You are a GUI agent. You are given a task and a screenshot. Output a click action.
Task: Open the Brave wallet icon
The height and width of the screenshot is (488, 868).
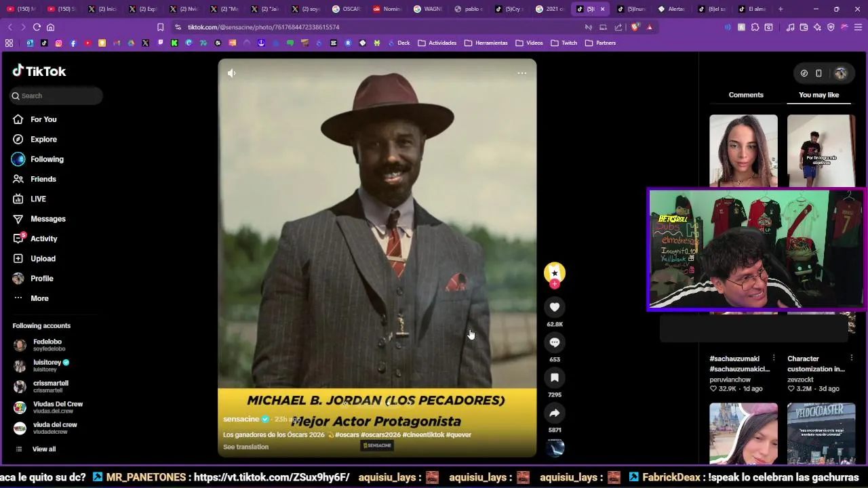click(804, 27)
